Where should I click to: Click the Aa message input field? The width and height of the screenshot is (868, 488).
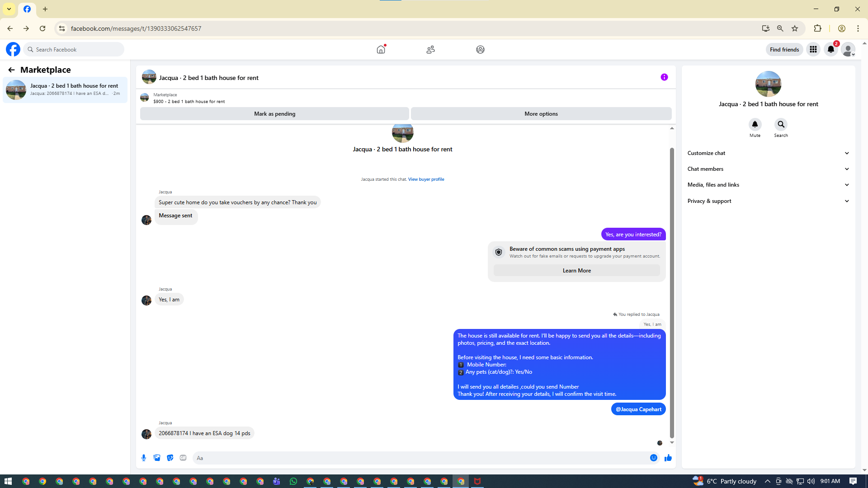coord(420,458)
